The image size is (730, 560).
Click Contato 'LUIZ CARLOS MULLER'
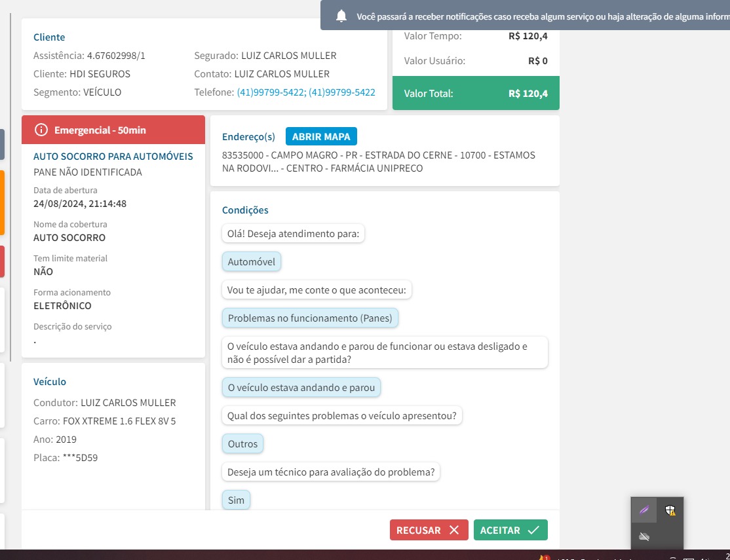tap(282, 74)
